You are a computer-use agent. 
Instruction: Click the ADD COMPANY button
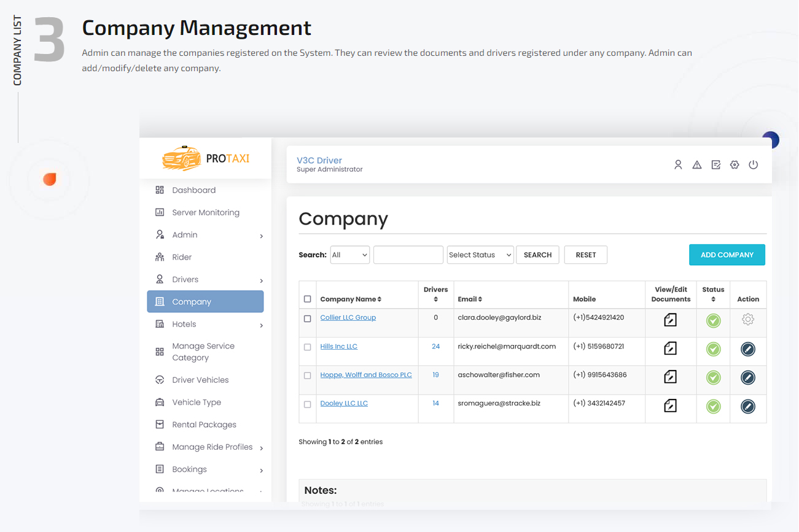pyautogui.click(x=727, y=255)
